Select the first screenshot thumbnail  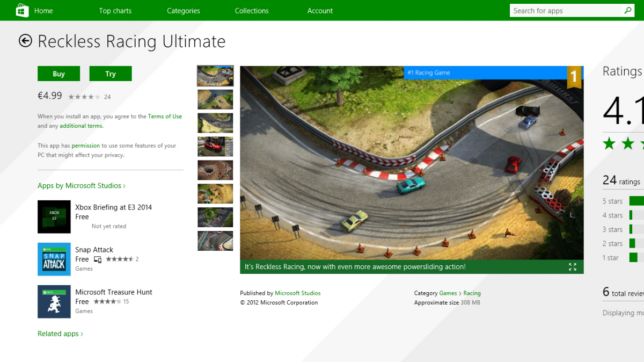coord(215,76)
